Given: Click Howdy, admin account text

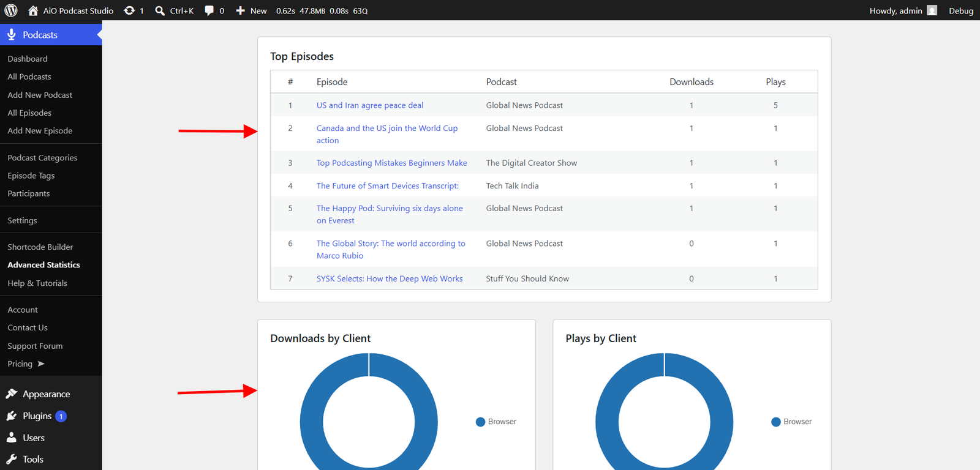Looking at the screenshot, I should pyautogui.click(x=896, y=10).
